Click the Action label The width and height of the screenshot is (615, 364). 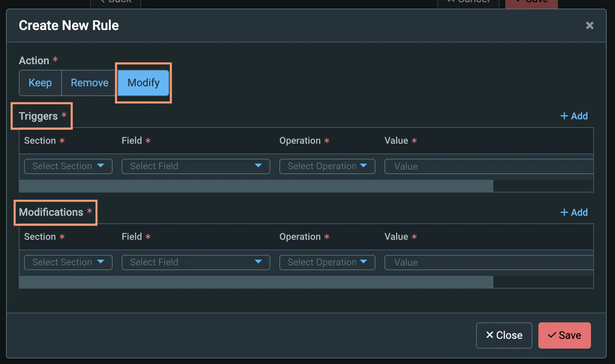(34, 60)
